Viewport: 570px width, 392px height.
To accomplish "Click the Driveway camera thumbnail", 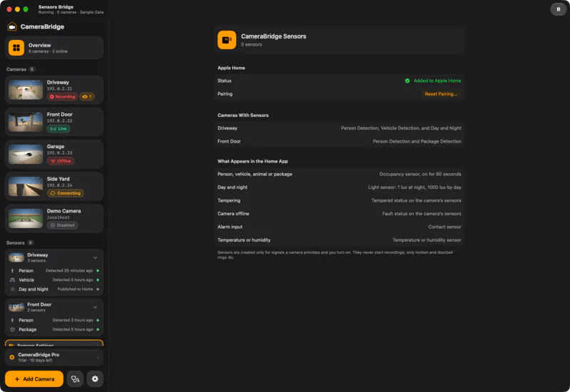I will 26,90.
